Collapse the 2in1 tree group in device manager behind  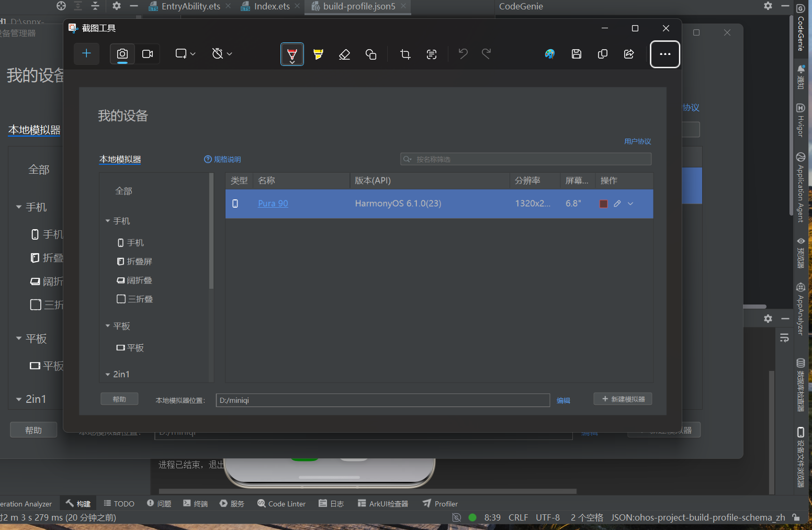pos(19,399)
